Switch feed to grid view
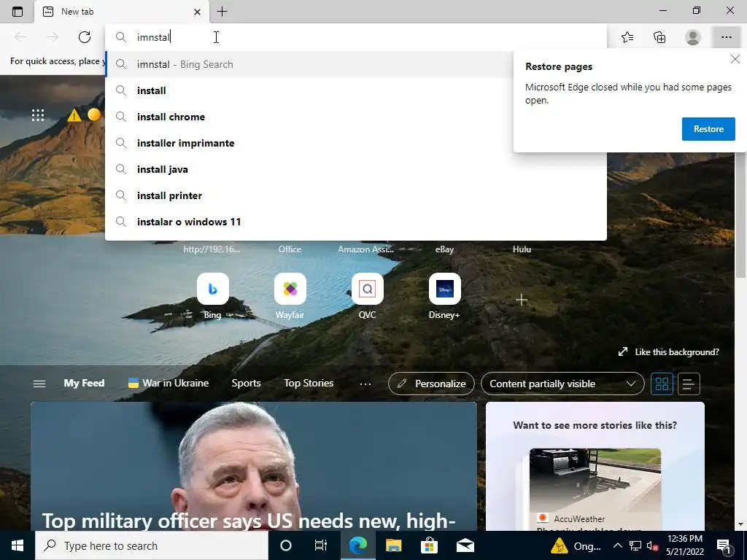The height and width of the screenshot is (560, 747). tap(662, 384)
